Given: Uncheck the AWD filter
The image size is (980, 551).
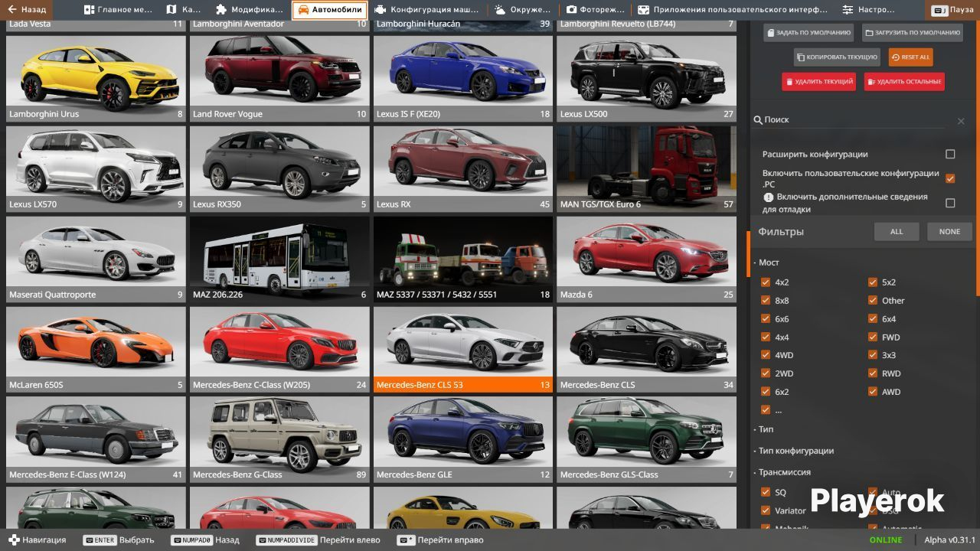Looking at the screenshot, I should 873,392.
